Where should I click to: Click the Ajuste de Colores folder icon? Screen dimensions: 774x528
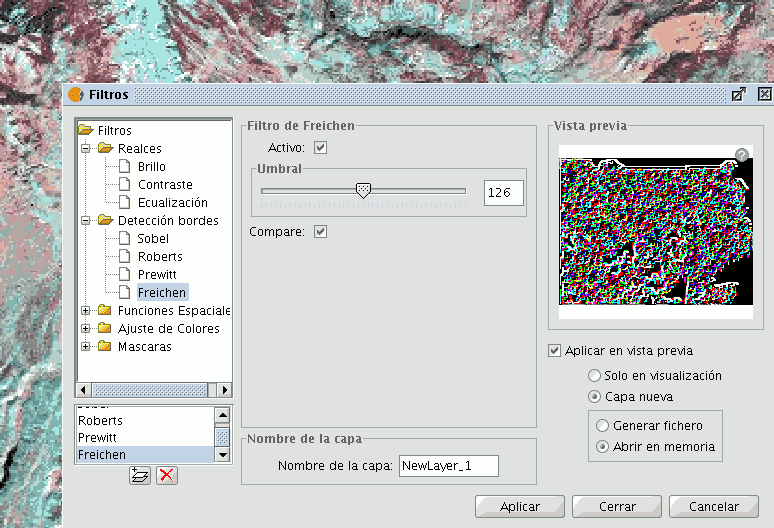(105, 328)
